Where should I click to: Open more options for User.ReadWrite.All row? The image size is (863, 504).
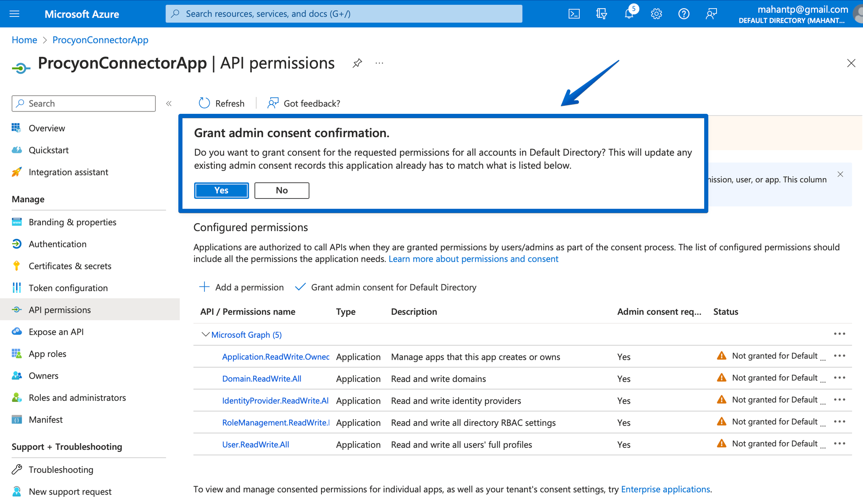click(x=839, y=444)
